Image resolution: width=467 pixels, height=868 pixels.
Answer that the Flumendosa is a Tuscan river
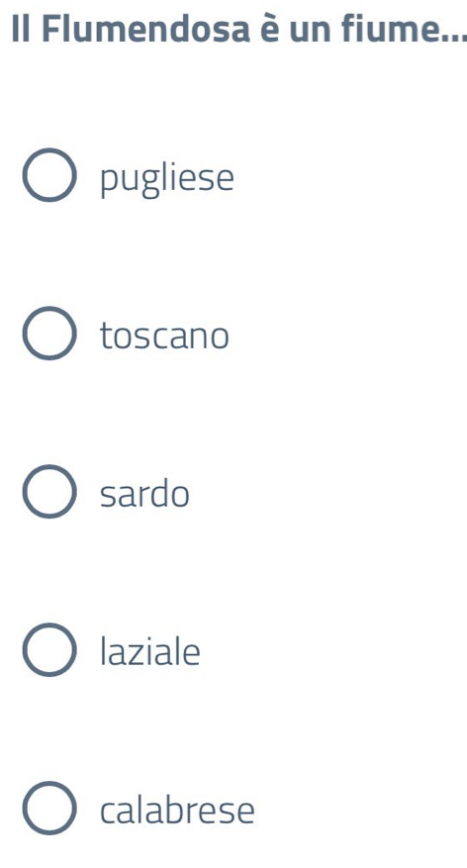click(49, 334)
